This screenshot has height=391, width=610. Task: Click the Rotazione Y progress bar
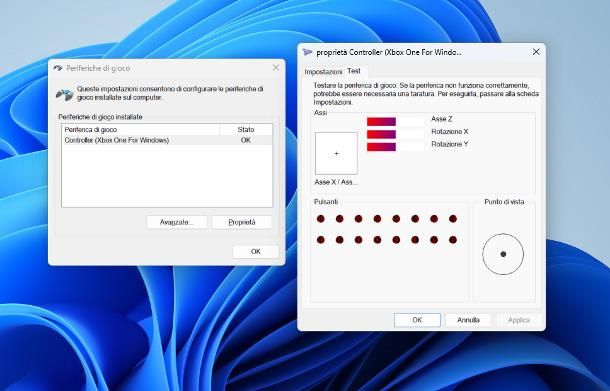point(396,147)
